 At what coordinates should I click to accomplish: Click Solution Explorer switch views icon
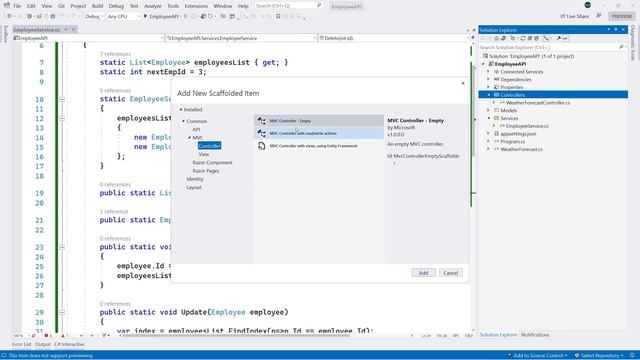tap(503, 38)
